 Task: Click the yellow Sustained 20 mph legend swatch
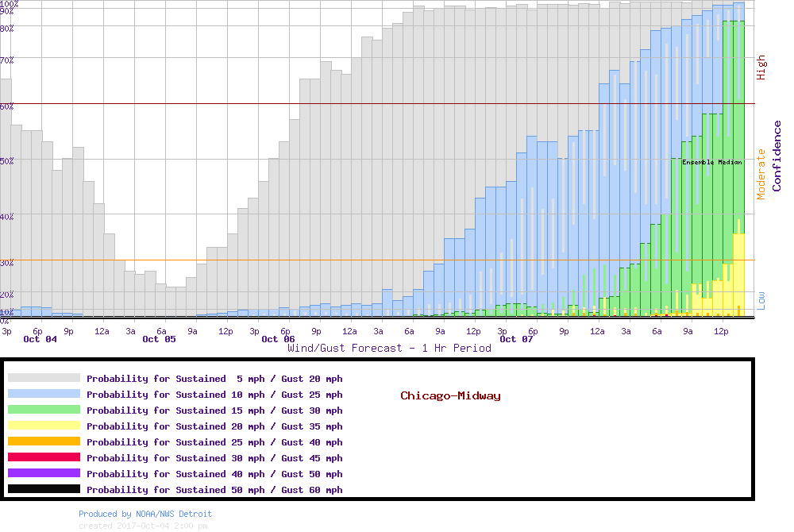coord(44,426)
